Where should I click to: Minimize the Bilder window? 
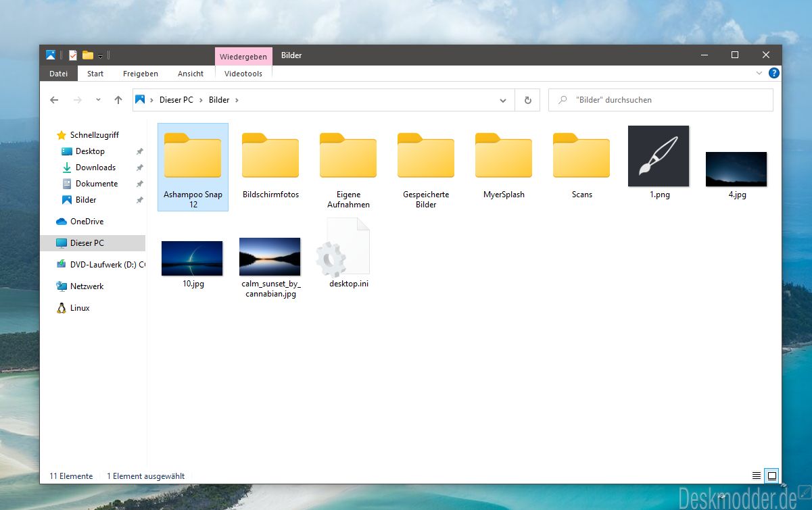[704, 55]
